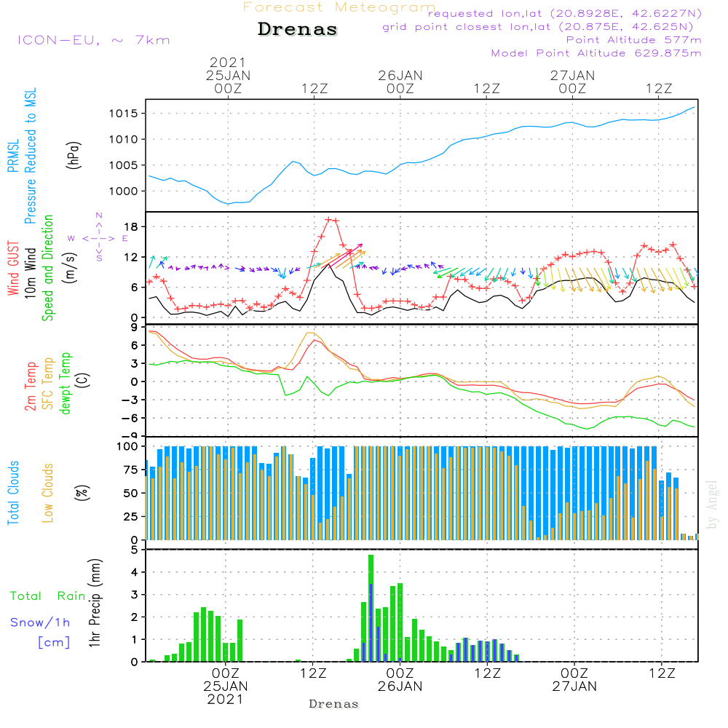Screen dimensions: 728x728
Task: Click the 1000 hPa pressure tick label
Action: coord(124,191)
